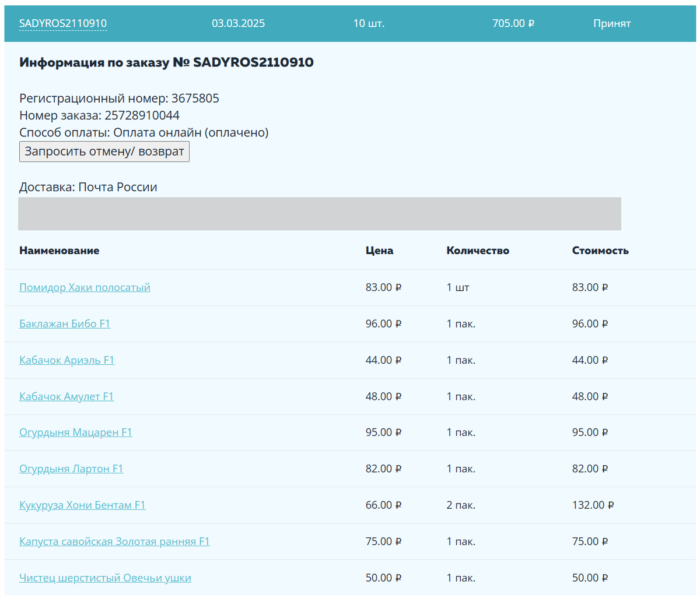
Task: Open Капуста савойская Золотая ранняя F1 link
Action: [114, 541]
